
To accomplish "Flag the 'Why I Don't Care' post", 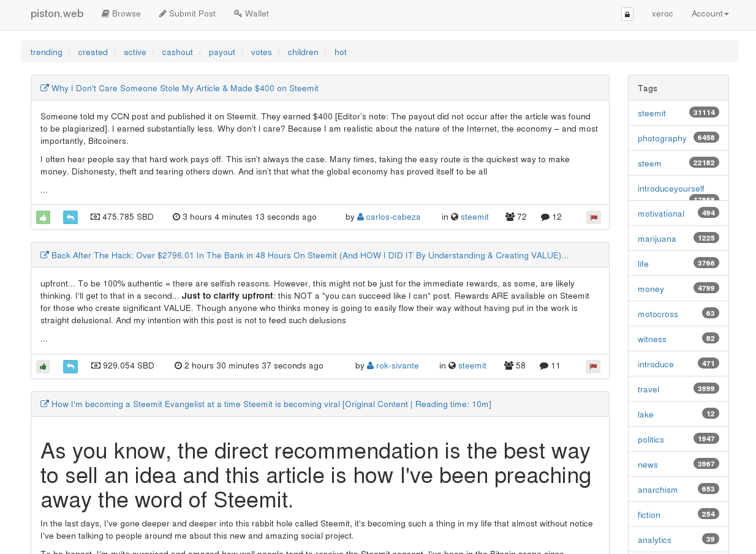I will pos(593,217).
